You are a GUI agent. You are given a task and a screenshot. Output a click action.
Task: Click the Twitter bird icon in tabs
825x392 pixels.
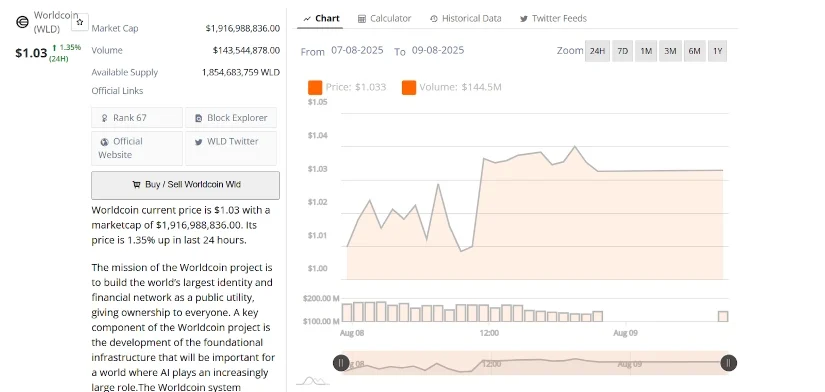click(x=524, y=19)
